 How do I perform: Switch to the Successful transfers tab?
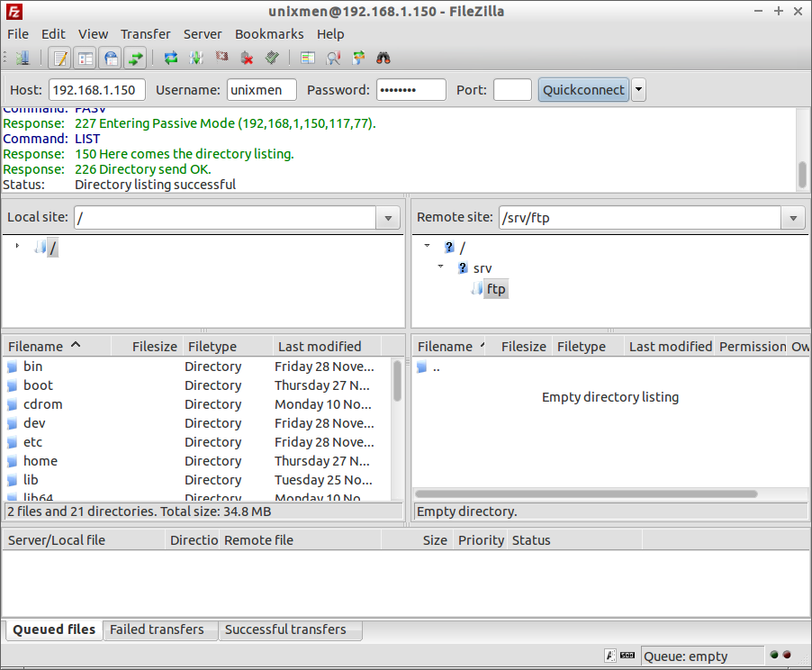pos(291,629)
